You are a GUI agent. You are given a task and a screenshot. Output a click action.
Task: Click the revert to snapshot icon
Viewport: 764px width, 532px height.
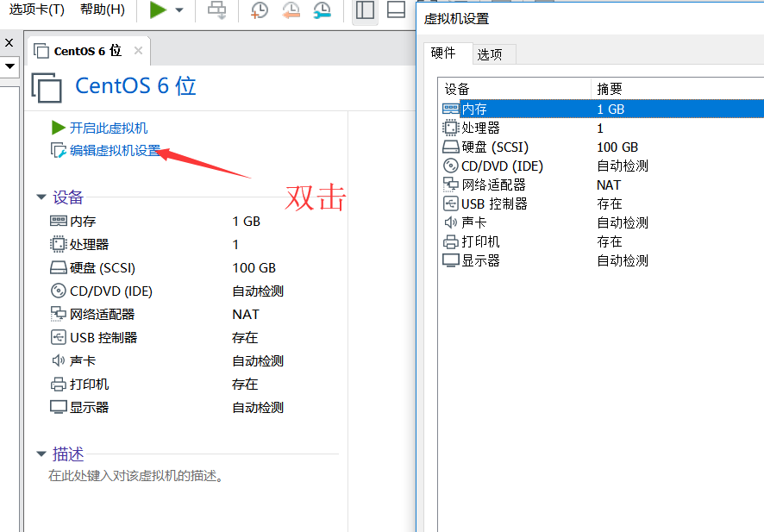291,10
